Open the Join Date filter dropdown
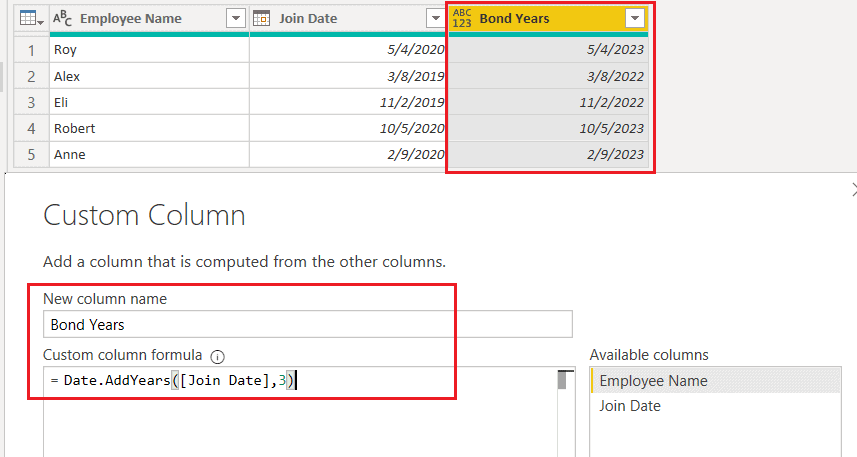 click(436, 19)
